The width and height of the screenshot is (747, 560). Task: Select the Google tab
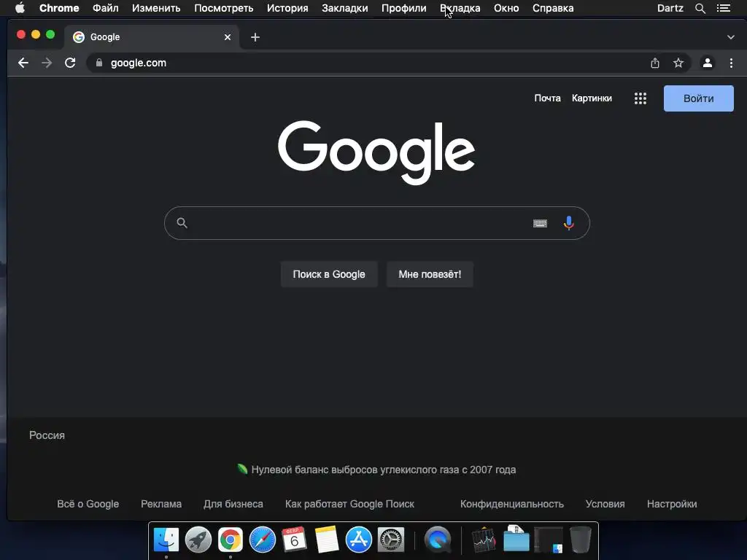coord(152,37)
